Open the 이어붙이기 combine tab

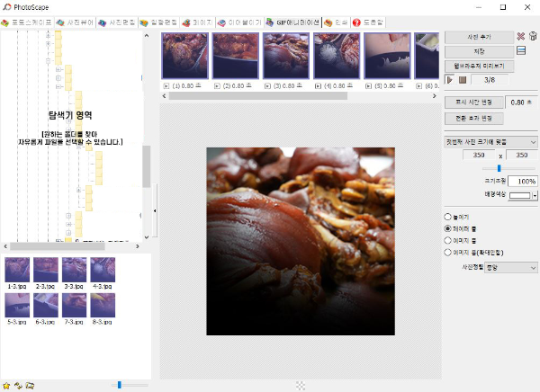pos(239,22)
